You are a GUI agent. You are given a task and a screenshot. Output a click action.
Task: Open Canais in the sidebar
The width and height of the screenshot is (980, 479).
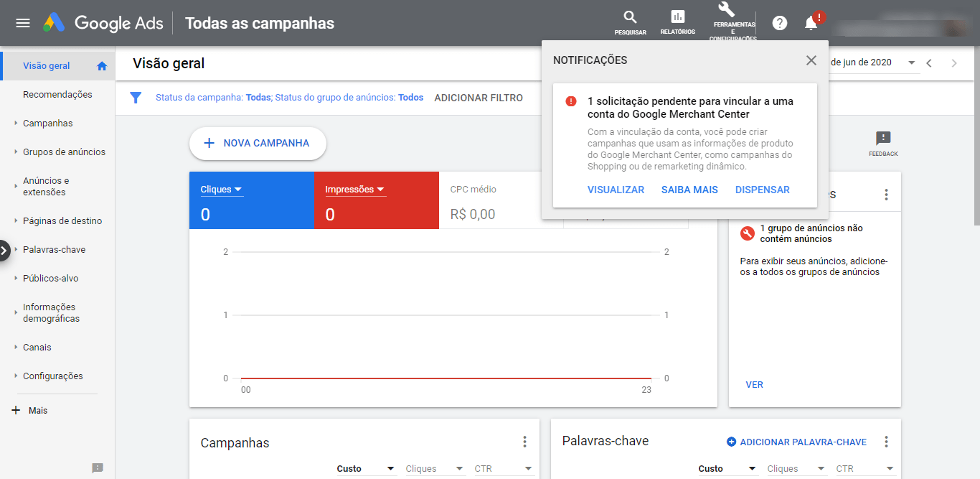pyautogui.click(x=37, y=348)
